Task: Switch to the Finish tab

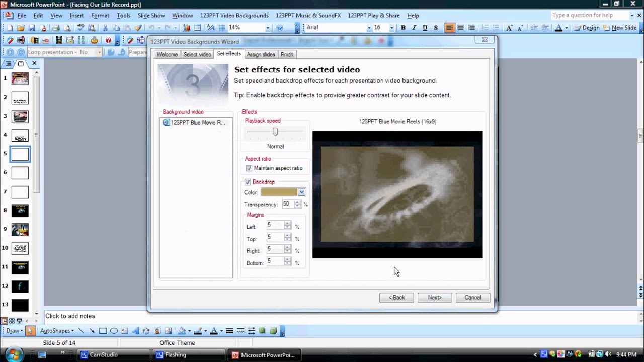Action: 287,54
